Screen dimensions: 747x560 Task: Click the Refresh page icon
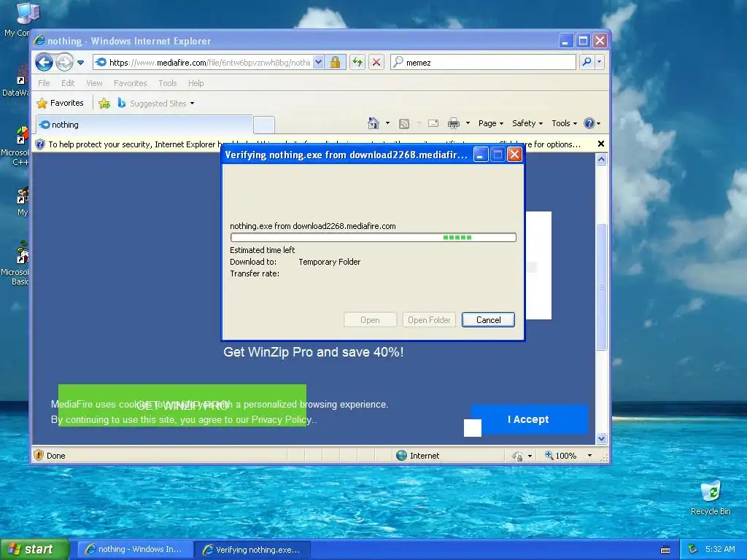coord(357,63)
